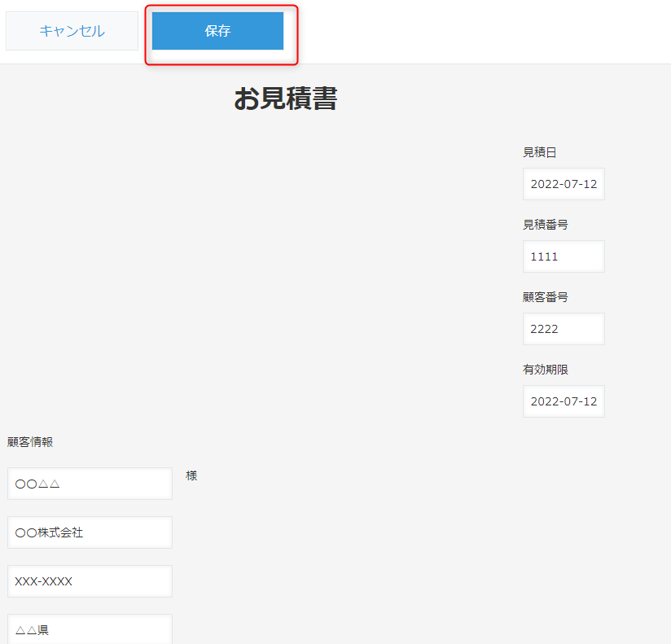Focus the 見積日 date field
The image size is (671, 644).
pos(564,184)
